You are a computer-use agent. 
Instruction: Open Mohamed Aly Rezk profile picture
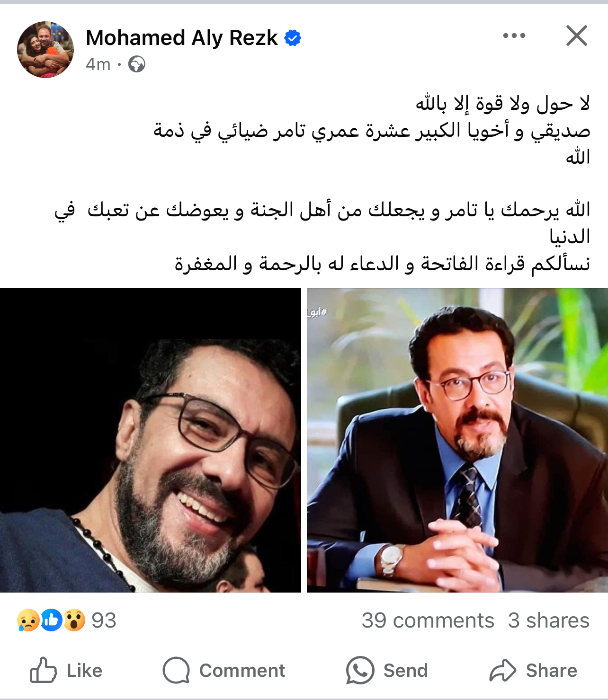point(45,50)
